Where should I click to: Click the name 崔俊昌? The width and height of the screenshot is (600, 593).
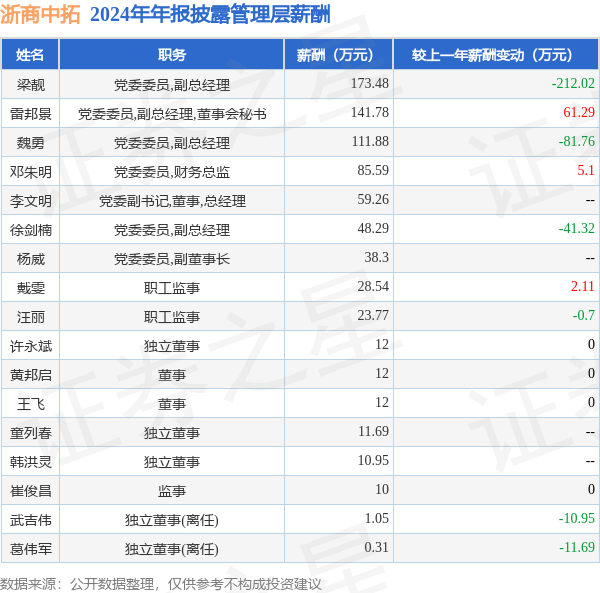(31, 491)
